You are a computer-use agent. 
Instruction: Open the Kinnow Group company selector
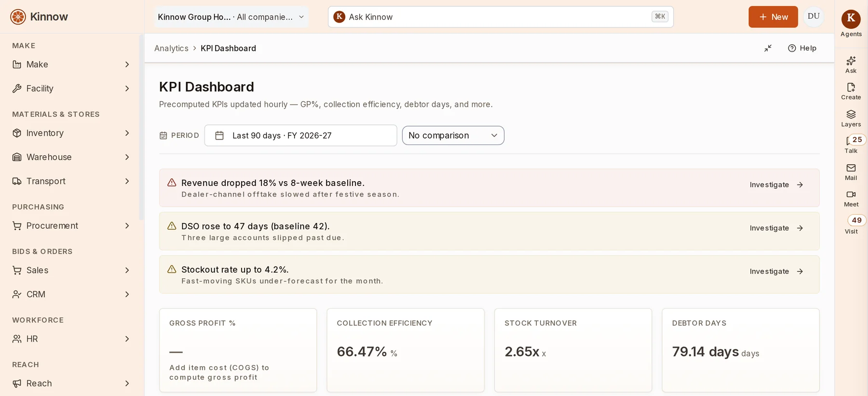click(231, 17)
